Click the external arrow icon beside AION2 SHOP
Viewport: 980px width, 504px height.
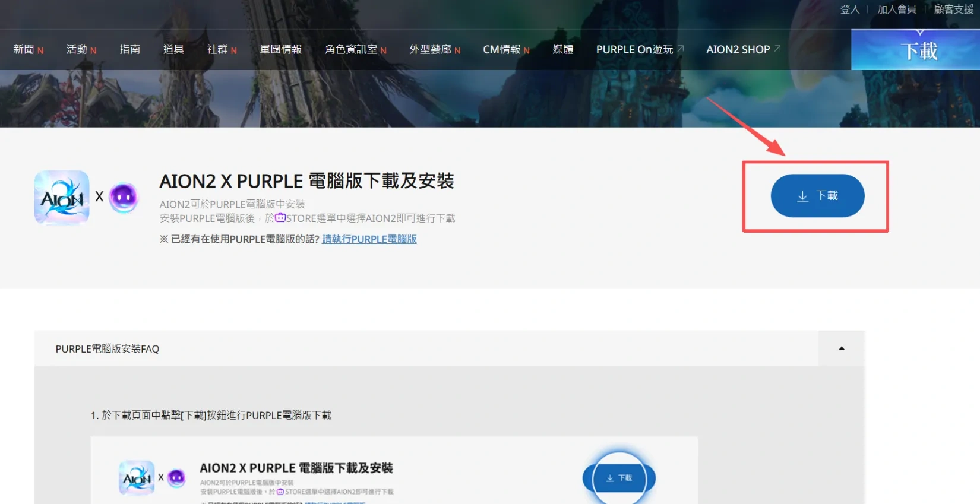777,48
